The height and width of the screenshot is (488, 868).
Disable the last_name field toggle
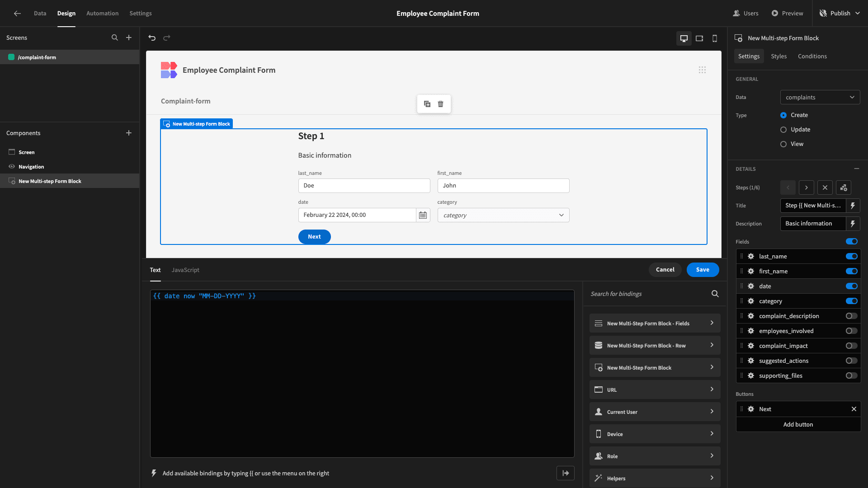point(852,256)
